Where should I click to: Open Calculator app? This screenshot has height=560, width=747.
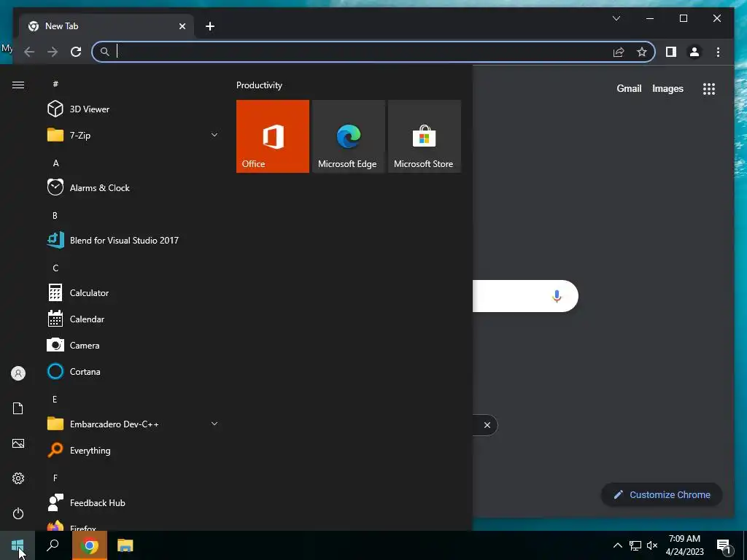133,293
